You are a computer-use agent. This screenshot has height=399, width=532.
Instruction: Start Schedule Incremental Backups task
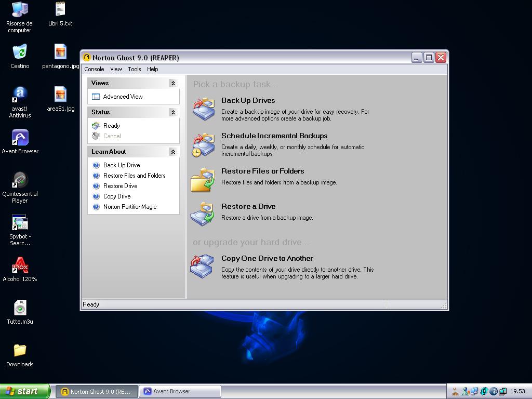[274, 136]
